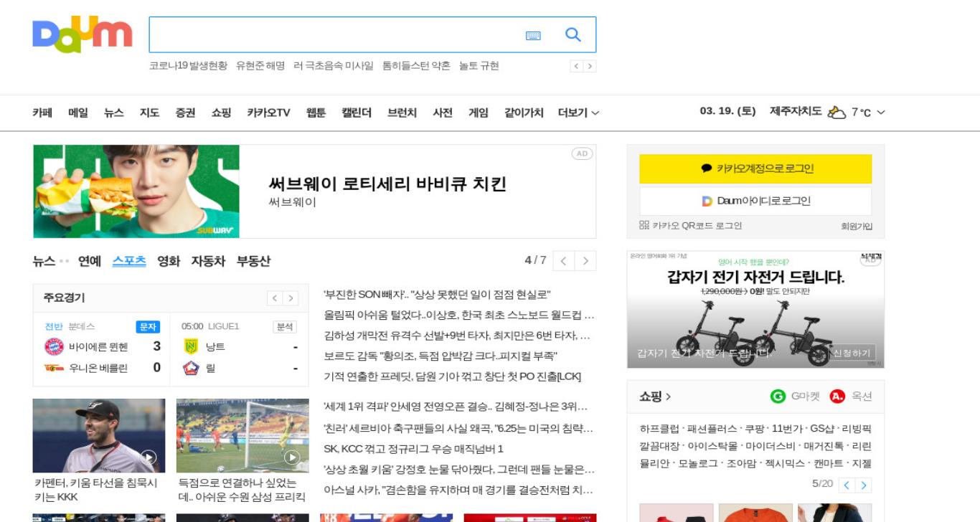Open the 증권 menu item

click(185, 113)
